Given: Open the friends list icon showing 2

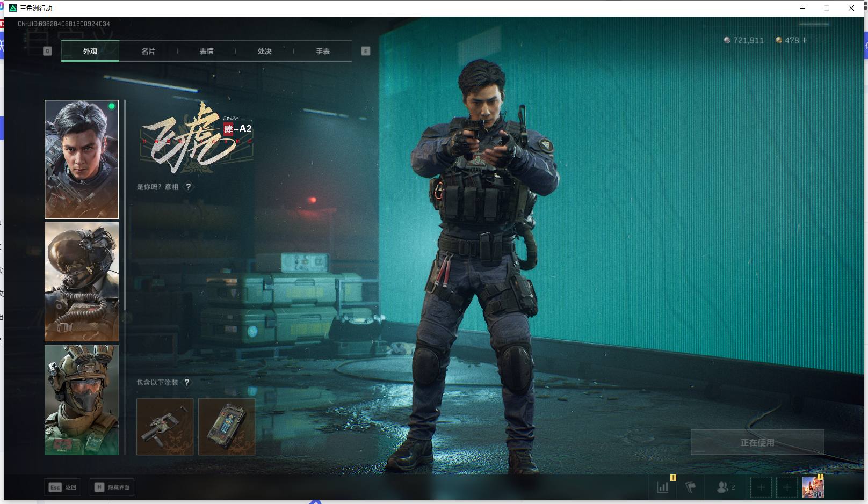Looking at the screenshot, I should [x=726, y=487].
